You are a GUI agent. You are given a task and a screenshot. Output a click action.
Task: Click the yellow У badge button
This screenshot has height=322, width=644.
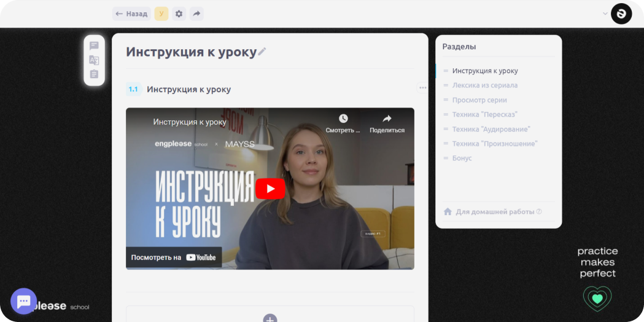[x=161, y=14]
